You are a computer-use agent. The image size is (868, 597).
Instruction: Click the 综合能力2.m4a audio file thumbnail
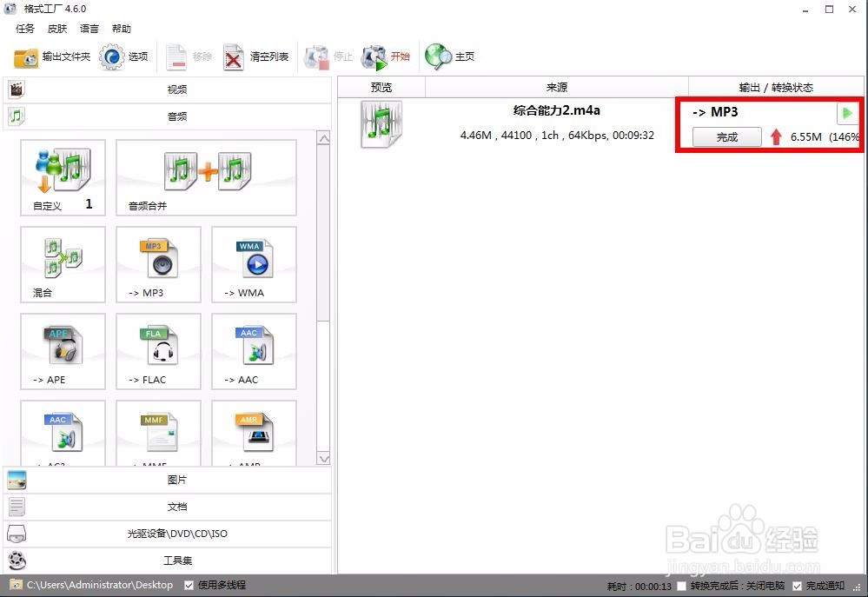(381, 124)
